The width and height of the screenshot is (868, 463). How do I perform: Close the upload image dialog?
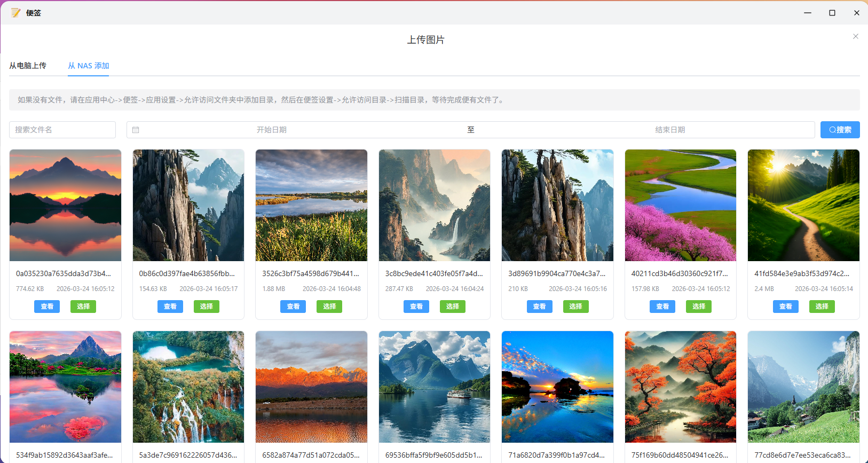point(856,36)
